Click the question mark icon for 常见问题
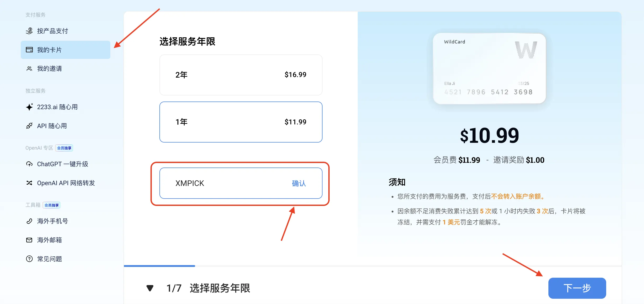The height and width of the screenshot is (304, 644). point(29,259)
